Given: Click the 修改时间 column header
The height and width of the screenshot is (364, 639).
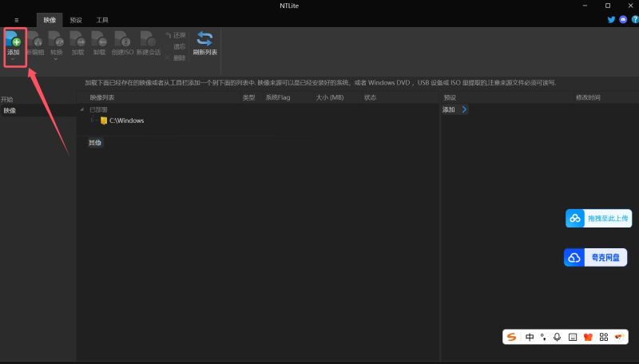Looking at the screenshot, I should click(588, 97).
